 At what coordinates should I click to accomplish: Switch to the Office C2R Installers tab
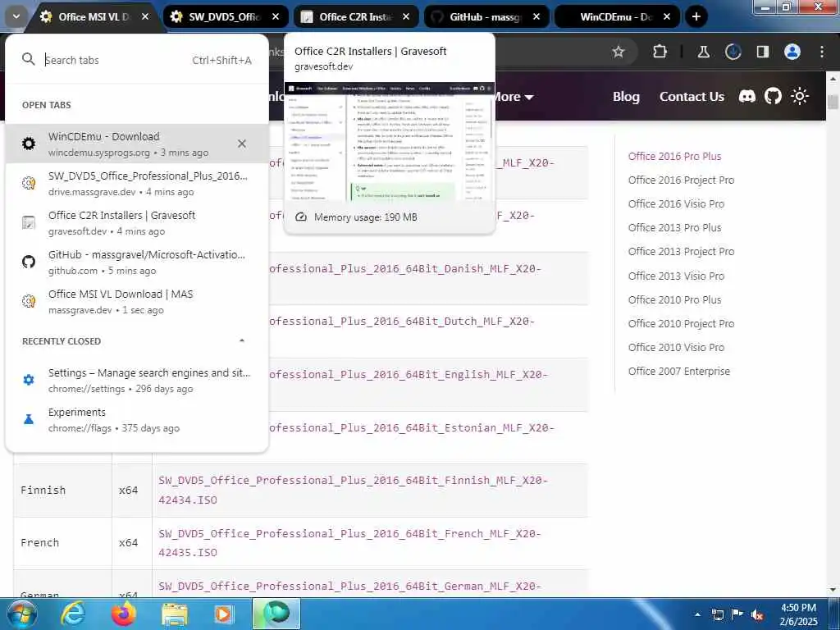[x=354, y=16]
